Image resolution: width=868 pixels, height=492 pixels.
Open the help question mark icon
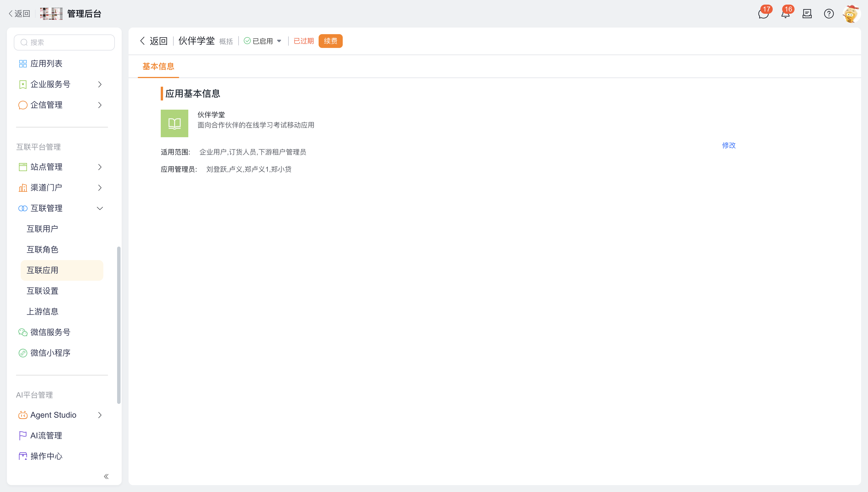tap(829, 14)
